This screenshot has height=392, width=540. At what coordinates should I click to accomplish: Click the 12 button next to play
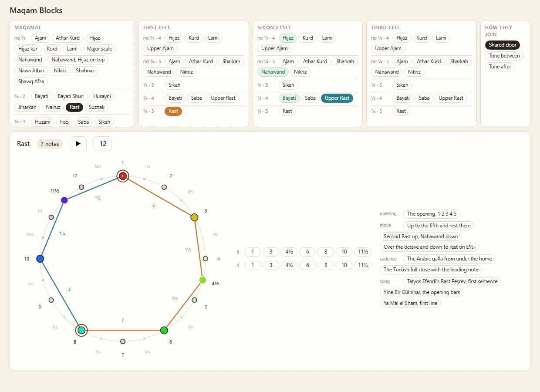click(x=103, y=144)
